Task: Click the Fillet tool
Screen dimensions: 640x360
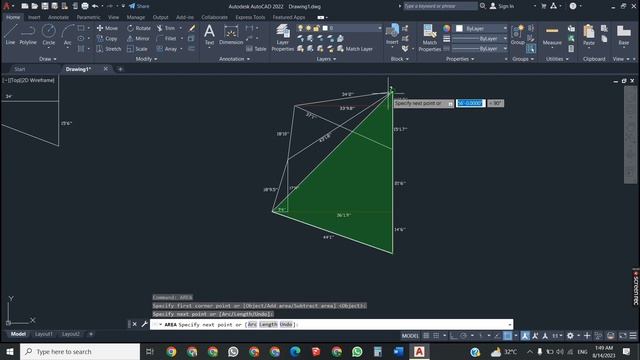Action: point(166,38)
